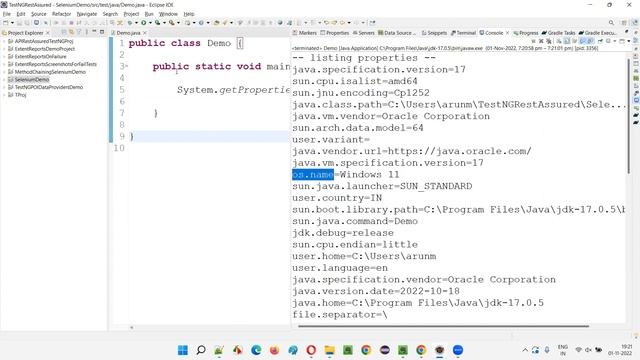The height and width of the screenshot is (360, 640).
Task: Click the External Tools run icon
Action: pyautogui.click(x=172, y=22)
